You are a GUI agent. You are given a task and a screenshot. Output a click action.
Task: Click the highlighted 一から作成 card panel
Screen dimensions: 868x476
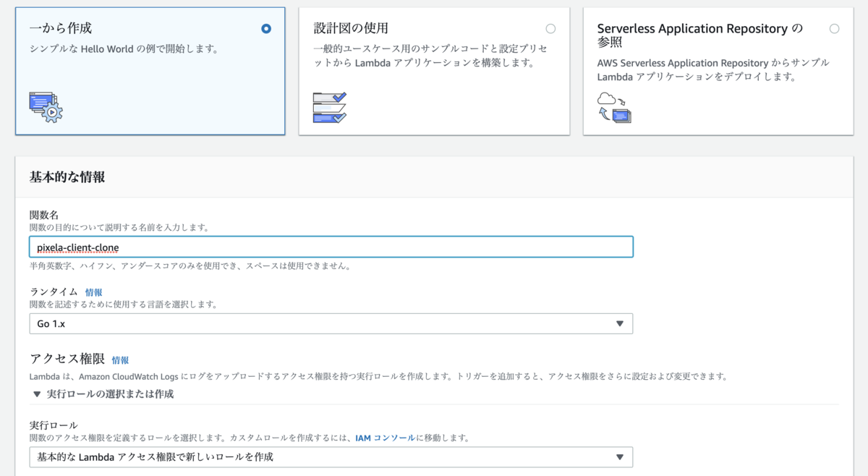coord(150,70)
